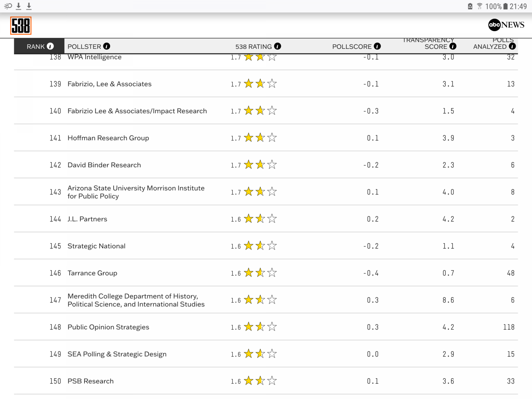
Task: Sort table by the RANK header
Action: tap(36, 46)
